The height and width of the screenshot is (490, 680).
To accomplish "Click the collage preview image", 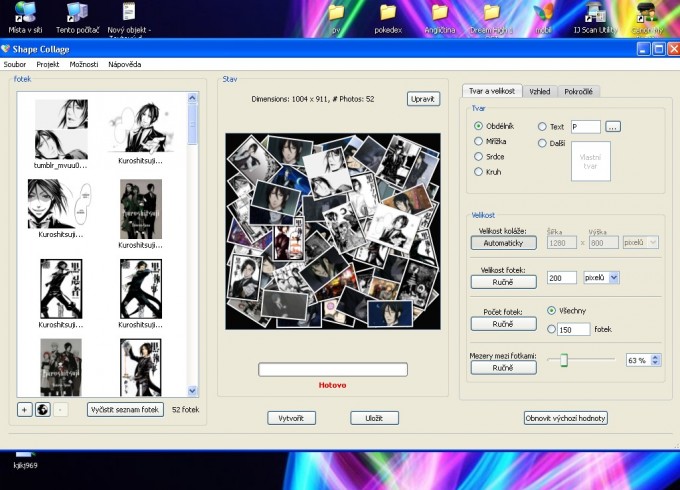I will coord(333,231).
